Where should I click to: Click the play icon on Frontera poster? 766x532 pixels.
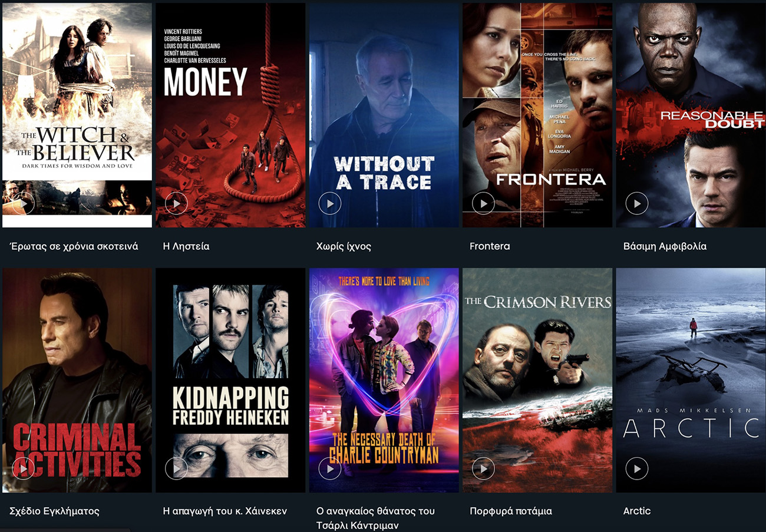483,204
